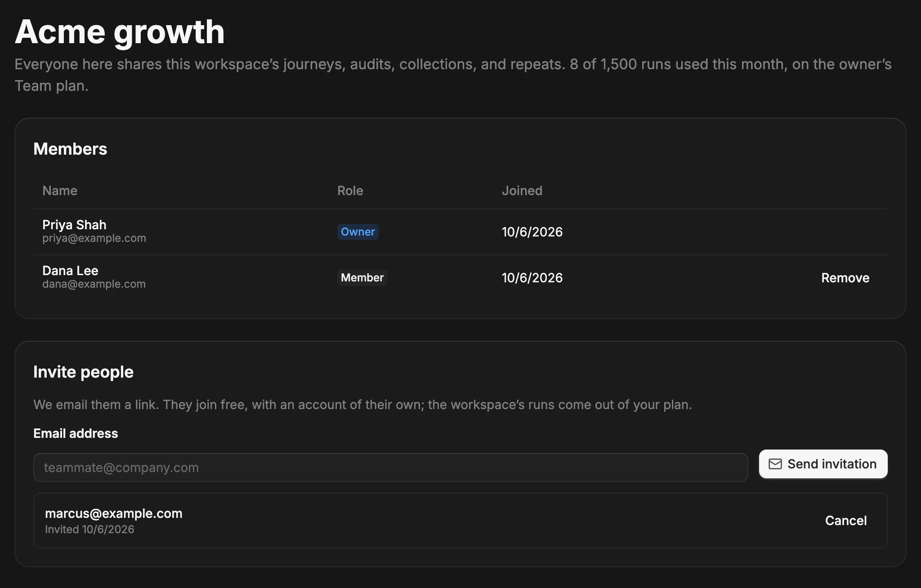Click the dana@example.com email text
The image size is (921, 588).
click(x=94, y=284)
